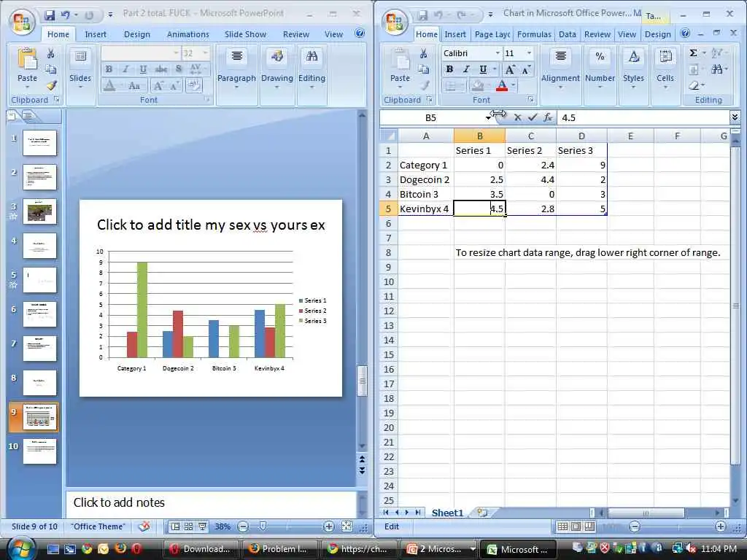The image size is (747, 560).
Task: Adjust PowerPoint zoom slider handle
Action: point(263,526)
